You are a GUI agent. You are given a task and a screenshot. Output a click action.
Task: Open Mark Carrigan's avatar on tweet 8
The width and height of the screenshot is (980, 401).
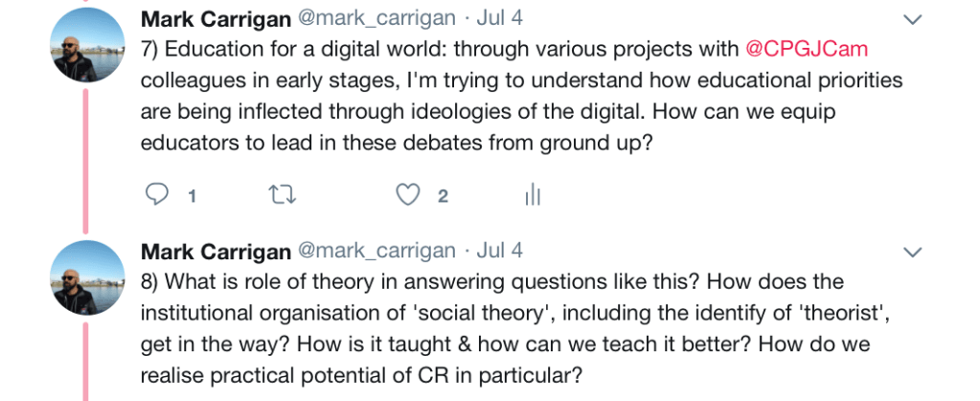(87, 277)
